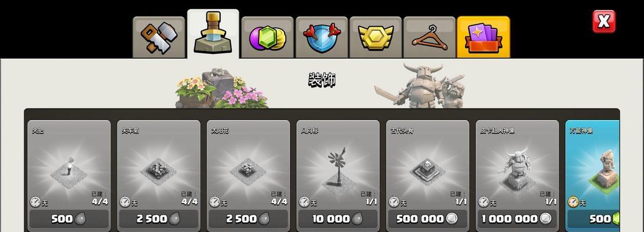Choose the 太阳花 sunflower decoration card
This screenshot has width=644, height=232.
(x=248, y=176)
